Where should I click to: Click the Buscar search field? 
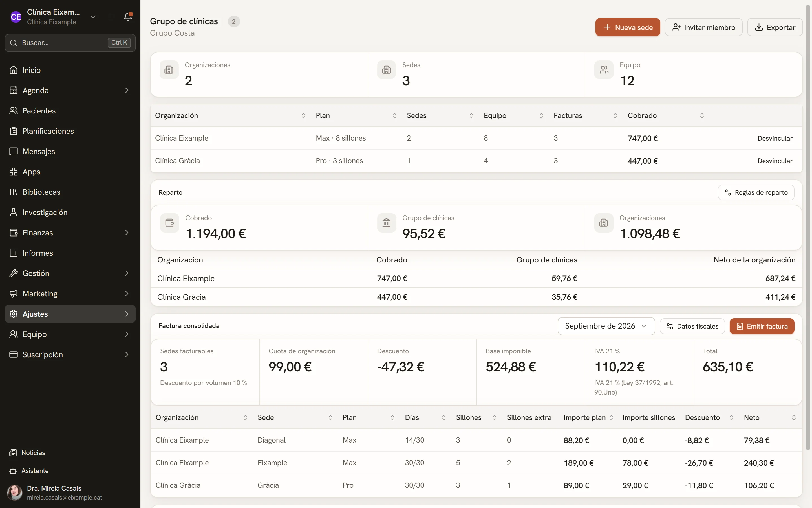click(x=70, y=43)
